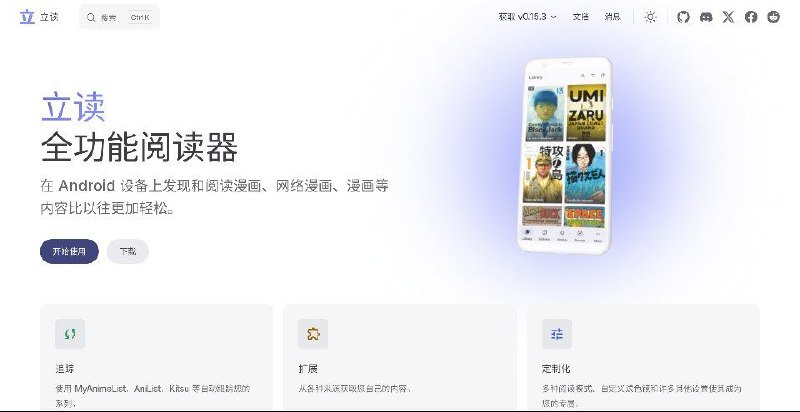Viewport: 800px width, 412px height.
Task: Click the MyAnimeList description text in 追踪 card
Action: click(x=153, y=395)
